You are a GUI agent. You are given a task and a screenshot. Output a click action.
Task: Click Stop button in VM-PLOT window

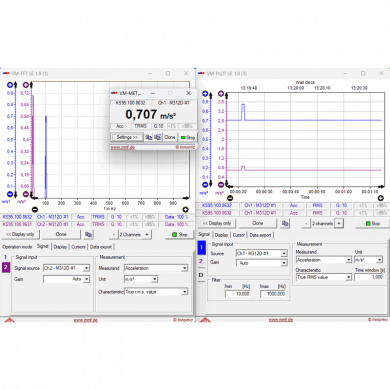pyautogui.click(x=373, y=223)
